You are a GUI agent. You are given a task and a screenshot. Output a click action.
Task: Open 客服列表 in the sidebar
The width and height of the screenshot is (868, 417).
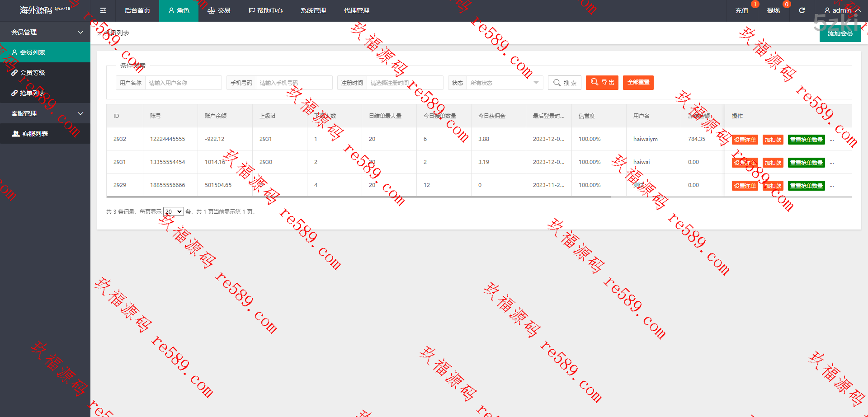(x=35, y=134)
